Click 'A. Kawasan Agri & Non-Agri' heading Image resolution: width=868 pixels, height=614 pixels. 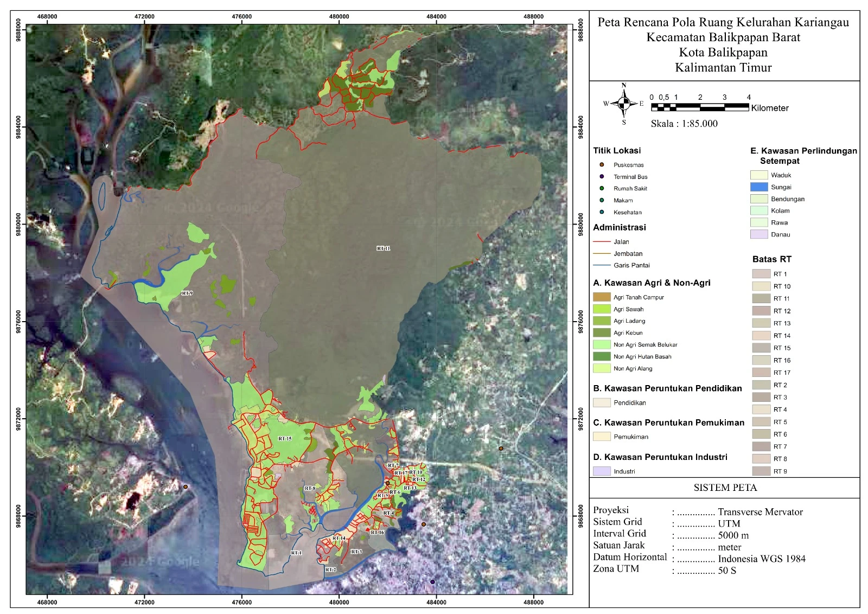click(652, 283)
